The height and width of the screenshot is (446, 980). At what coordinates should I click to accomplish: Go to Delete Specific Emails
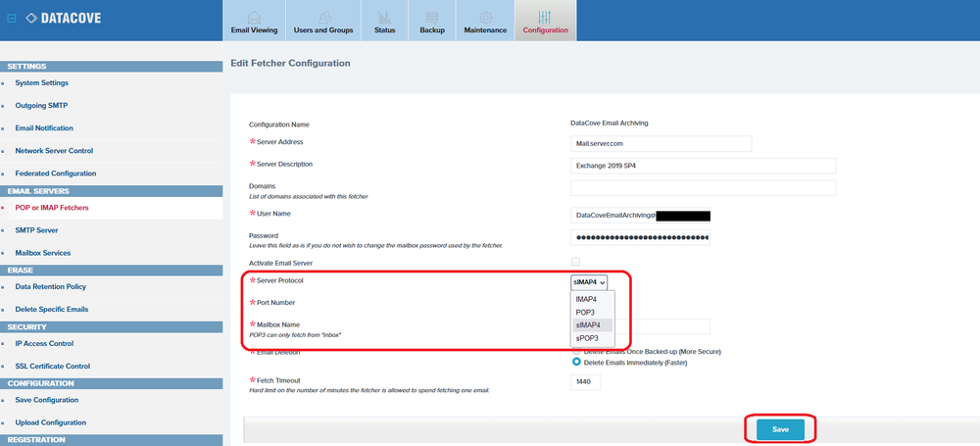(x=52, y=309)
